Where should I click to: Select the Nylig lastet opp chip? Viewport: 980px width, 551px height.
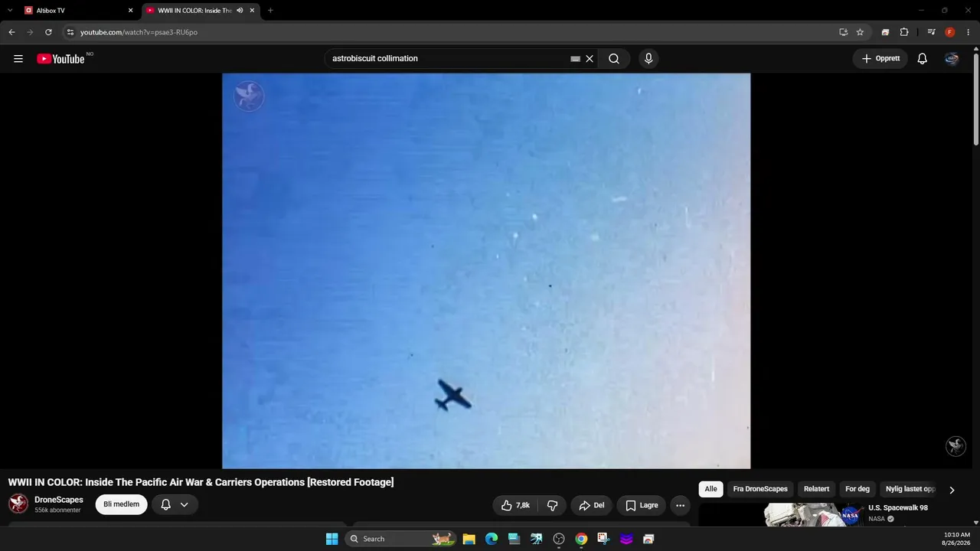click(x=910, y=489)
